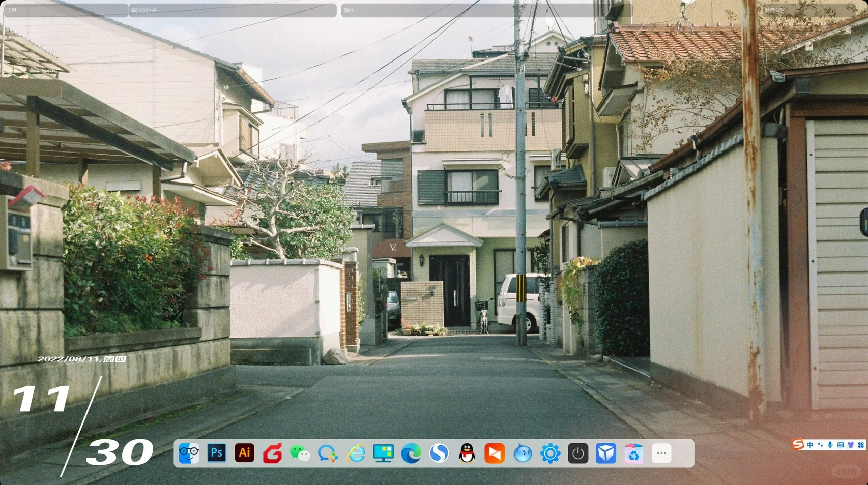Click the large clock minute digits 30
The image size is (868, 485).
120,452
